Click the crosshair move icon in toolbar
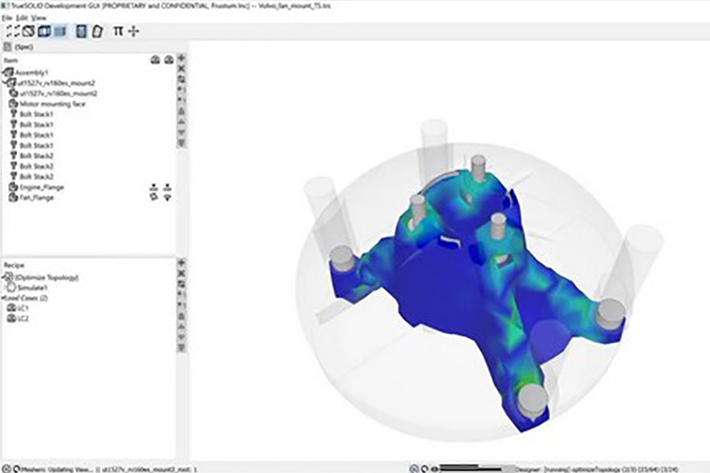This screenshot has height=473, width=710. coord(134,32)
